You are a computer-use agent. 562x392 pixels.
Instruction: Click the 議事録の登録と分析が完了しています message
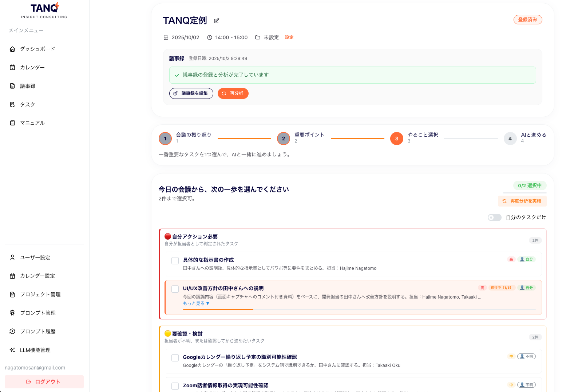click(x=226, y=75)
